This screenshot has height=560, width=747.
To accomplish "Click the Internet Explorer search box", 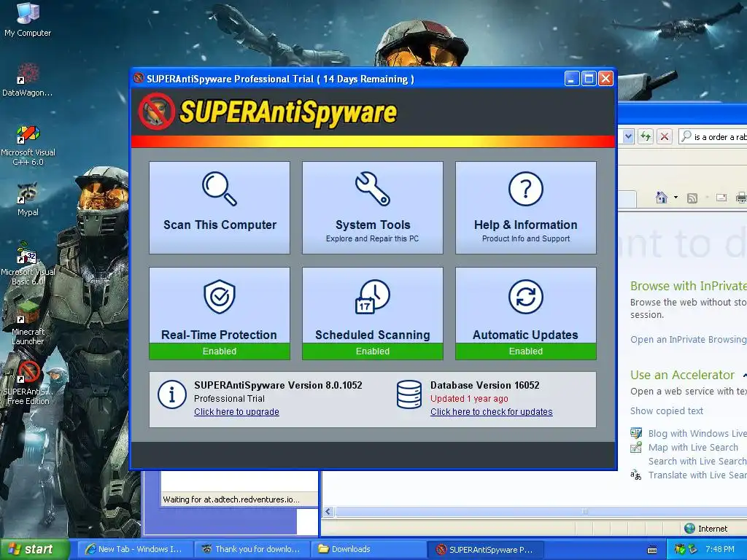I will [x=713, y=136].
